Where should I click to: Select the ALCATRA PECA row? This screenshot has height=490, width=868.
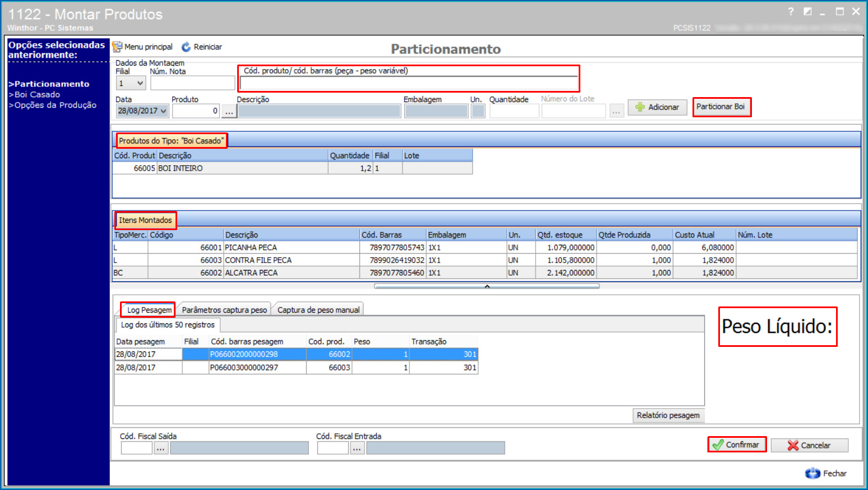(486, 273)
